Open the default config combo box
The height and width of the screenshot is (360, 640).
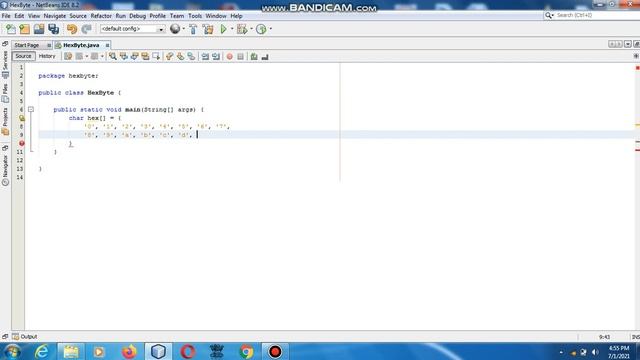tap(133, 29)
